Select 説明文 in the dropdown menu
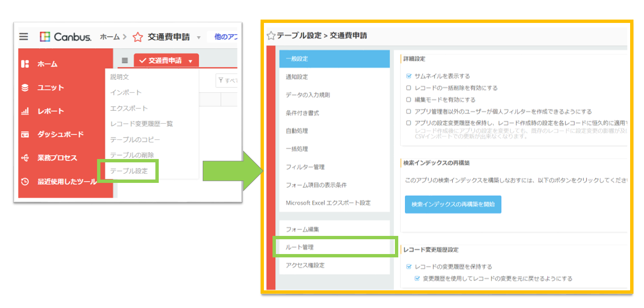The height and width of the screenshot is (308, 644). click(x=120, y=76)
